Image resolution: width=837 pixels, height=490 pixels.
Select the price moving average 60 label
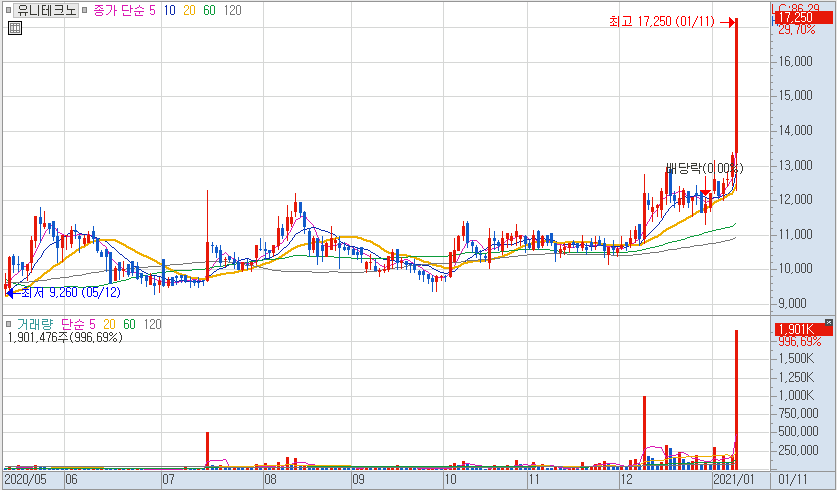click(x=209, y=10)
